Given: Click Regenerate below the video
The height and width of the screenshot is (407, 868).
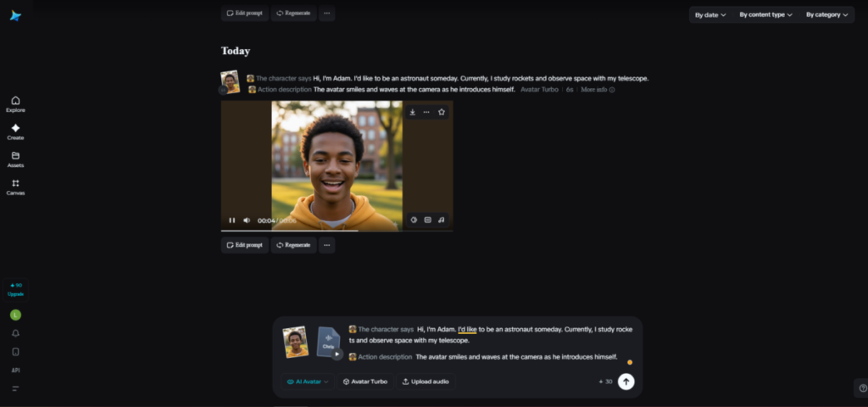Looking at the screenshot, I should [x=293, y=245].
